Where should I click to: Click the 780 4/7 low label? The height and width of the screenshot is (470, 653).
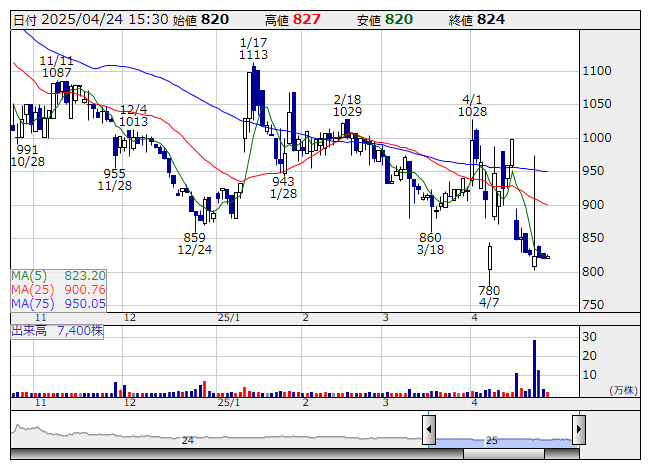[489, 296]
